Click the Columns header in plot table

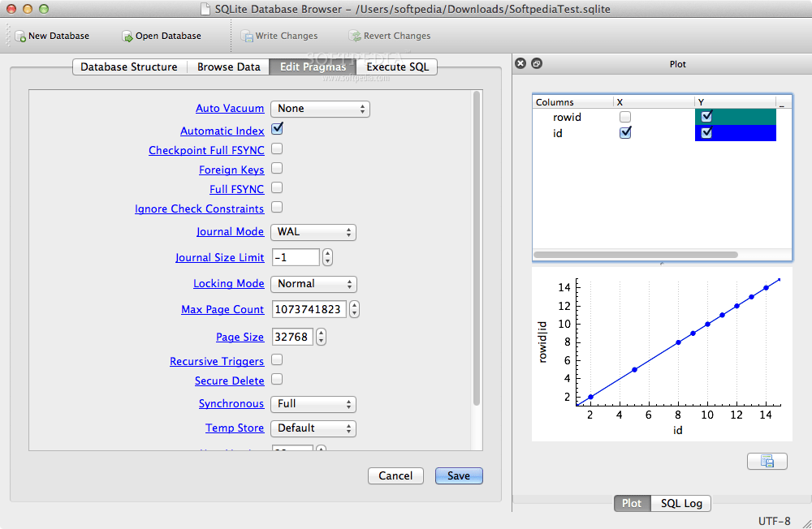(x=572, y=102)
